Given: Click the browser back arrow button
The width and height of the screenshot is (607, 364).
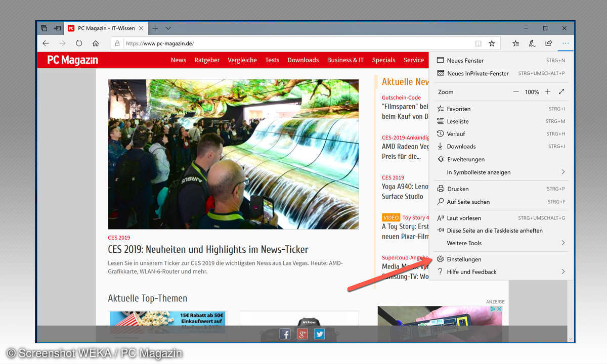Looking at the screenshot, I should (x=46, y=43).
